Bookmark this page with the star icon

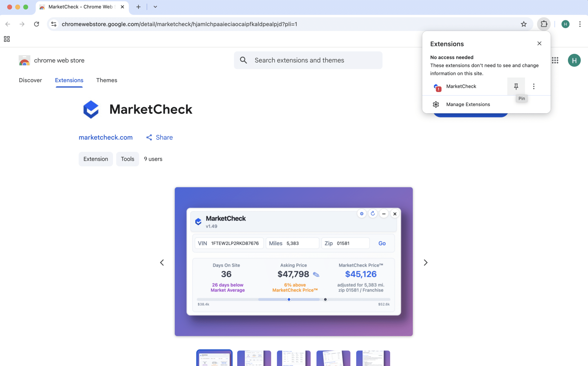coord(524,24)
